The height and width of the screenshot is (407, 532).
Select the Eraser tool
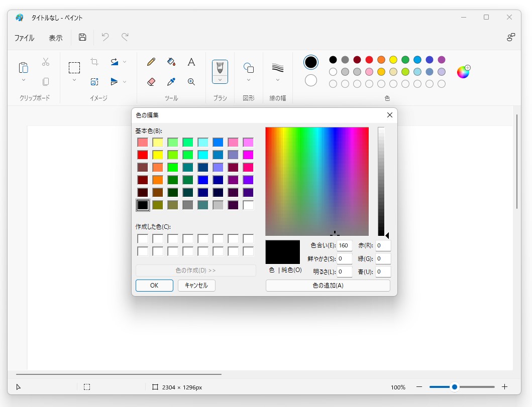click(x=151, y=82)
